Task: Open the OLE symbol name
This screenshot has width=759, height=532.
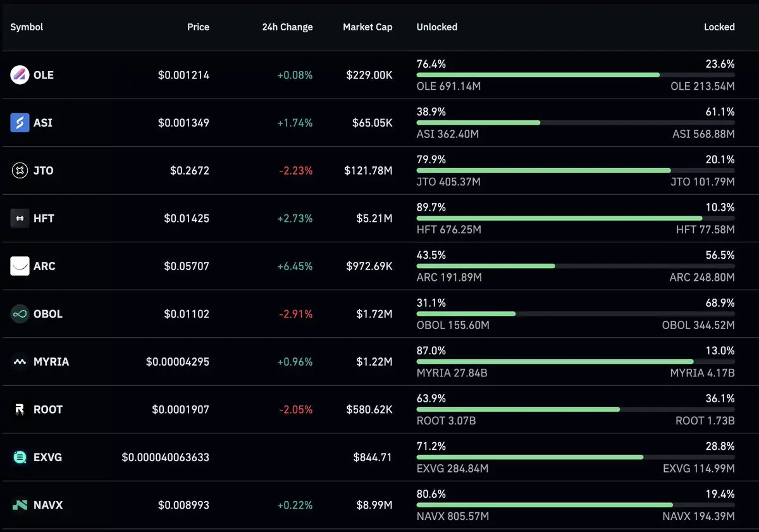Action: click(x=44, y=75)
